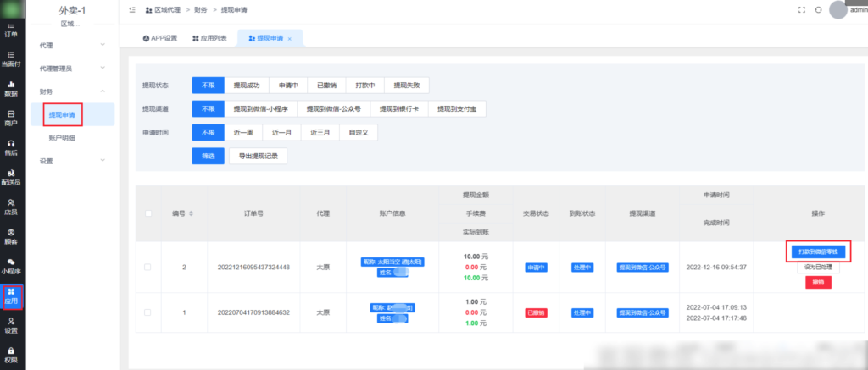Viewport: 868px width, 370px height.
Task: Filter 提现状态 by 打款中
Action: 365,86
